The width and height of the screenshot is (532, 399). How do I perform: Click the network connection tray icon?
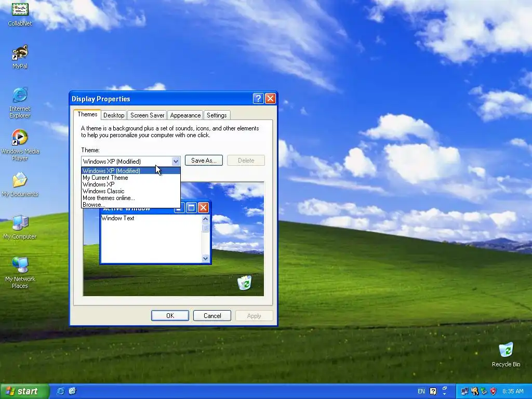[464, 391]
